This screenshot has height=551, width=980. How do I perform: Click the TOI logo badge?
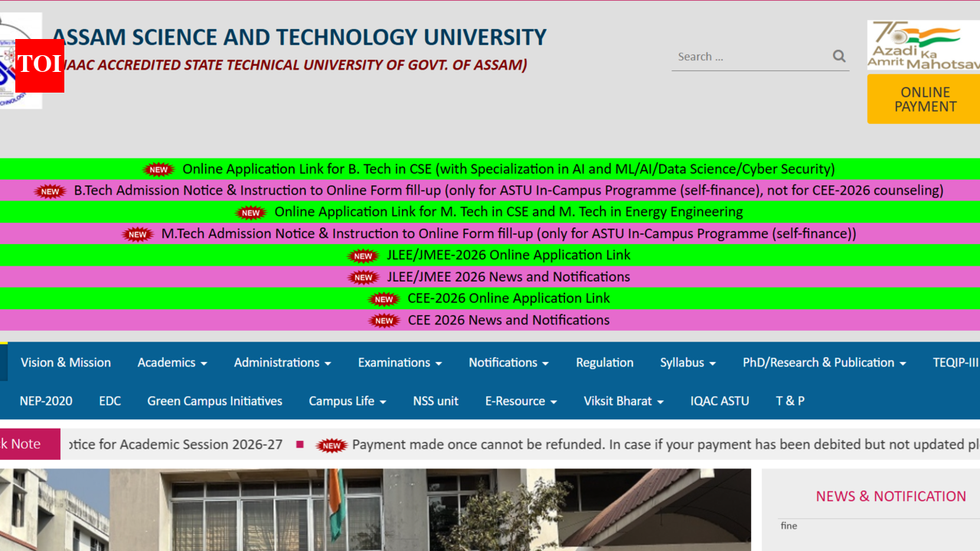tap(39, 64)
